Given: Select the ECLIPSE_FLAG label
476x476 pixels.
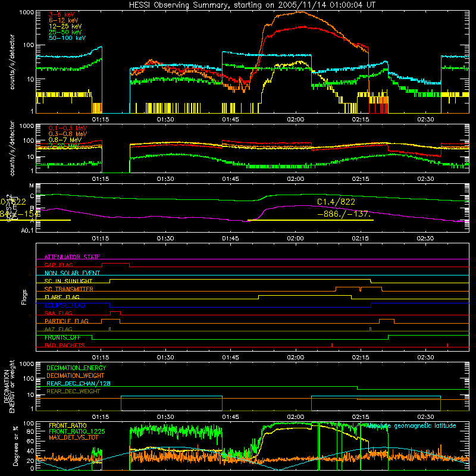Looking at the screenshot, I should pyautogui.click(x=65, y=305).
